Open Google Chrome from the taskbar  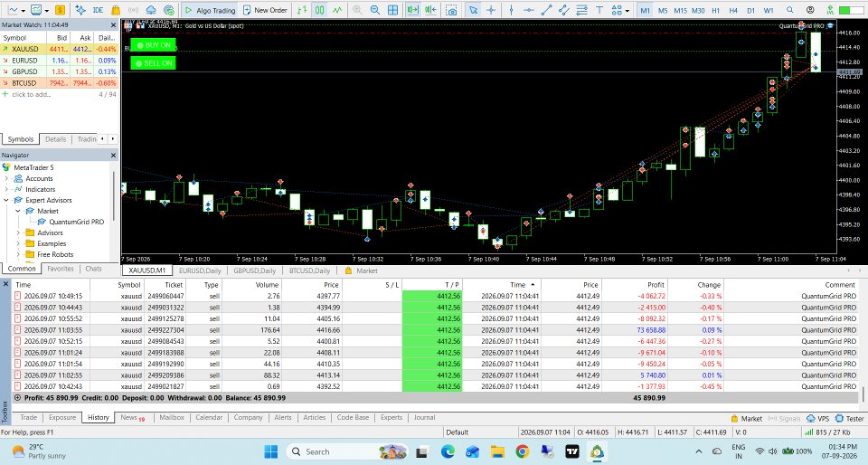(x=522, y=451)
